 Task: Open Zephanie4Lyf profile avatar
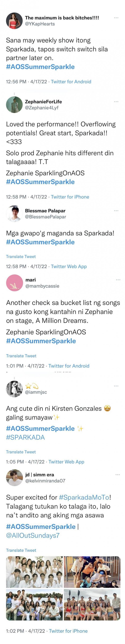[x=14, y=105]
